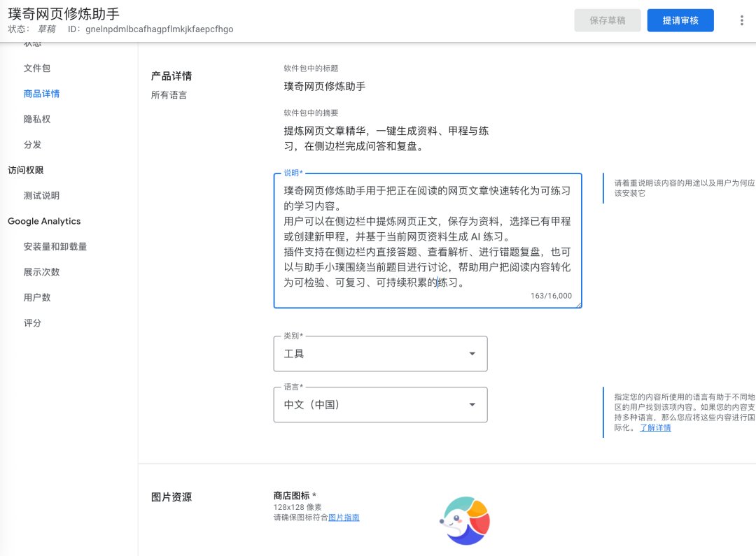Screen dimensions: 756x556
Task: Click the 图片资源 section heading
Action: [171, 497]
